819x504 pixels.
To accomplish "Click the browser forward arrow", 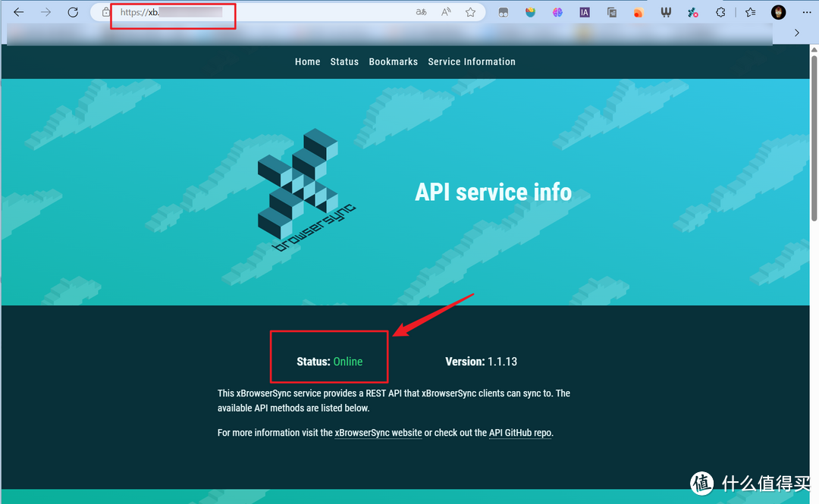I will point(46,12).
